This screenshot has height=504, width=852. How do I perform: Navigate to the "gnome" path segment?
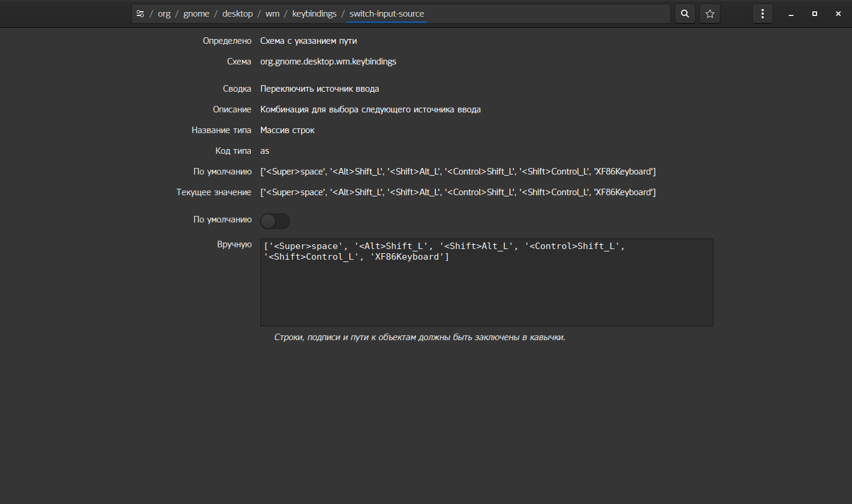(196, 14)
